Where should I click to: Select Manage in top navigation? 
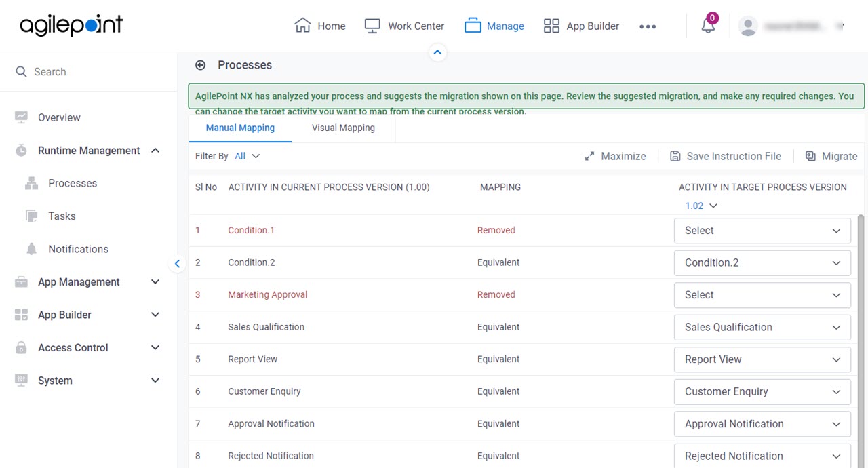[x=494, y=26]
